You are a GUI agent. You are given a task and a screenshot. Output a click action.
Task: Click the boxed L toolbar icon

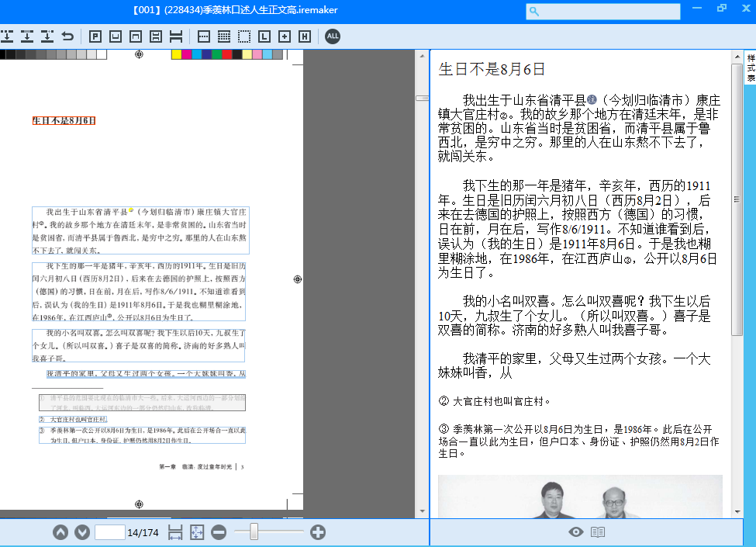click(x=264, y=36)
